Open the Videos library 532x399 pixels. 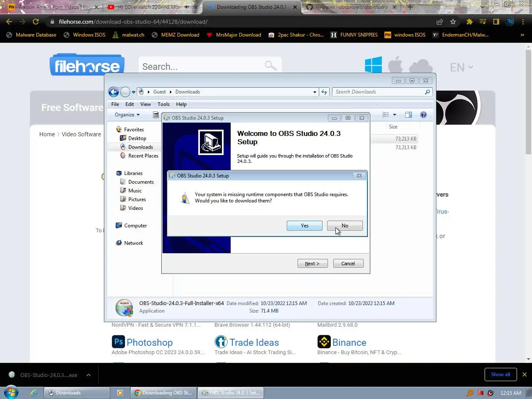click(135, 208)
